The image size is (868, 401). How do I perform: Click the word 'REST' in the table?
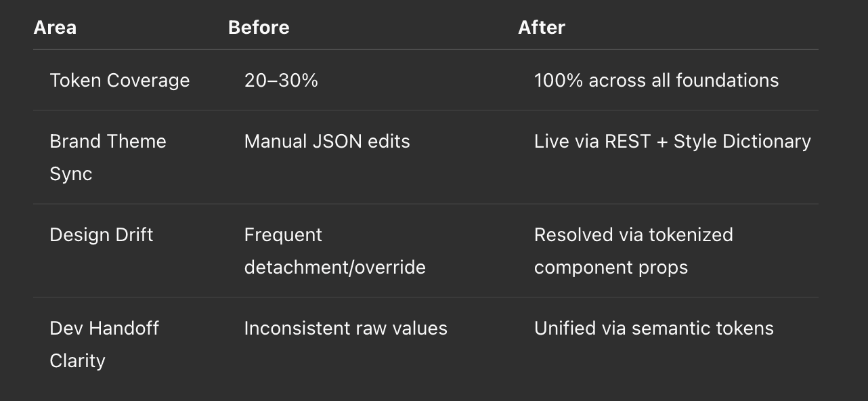tap(628, 142)
